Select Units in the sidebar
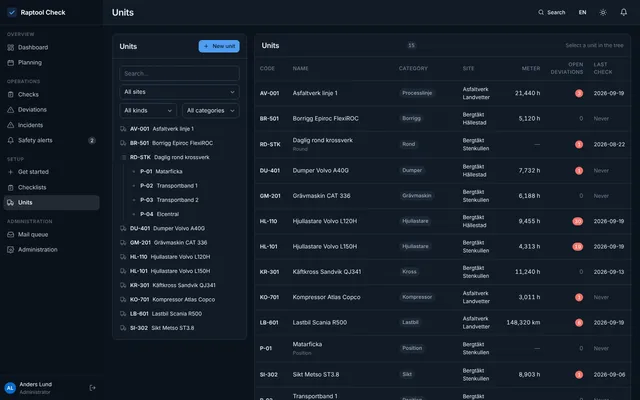Viewport: 640px width, 400px height. pos(51,202)
